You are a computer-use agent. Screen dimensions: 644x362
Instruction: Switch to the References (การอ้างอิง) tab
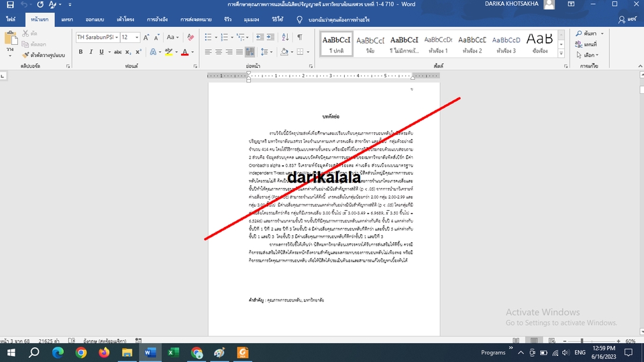157,19
